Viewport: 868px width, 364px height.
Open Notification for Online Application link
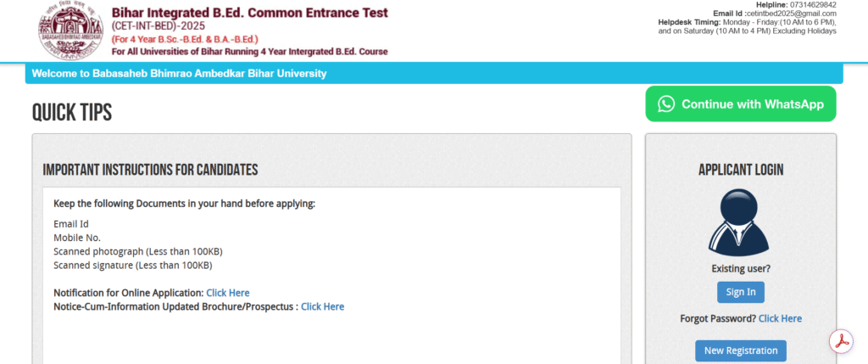click(227, 293)
